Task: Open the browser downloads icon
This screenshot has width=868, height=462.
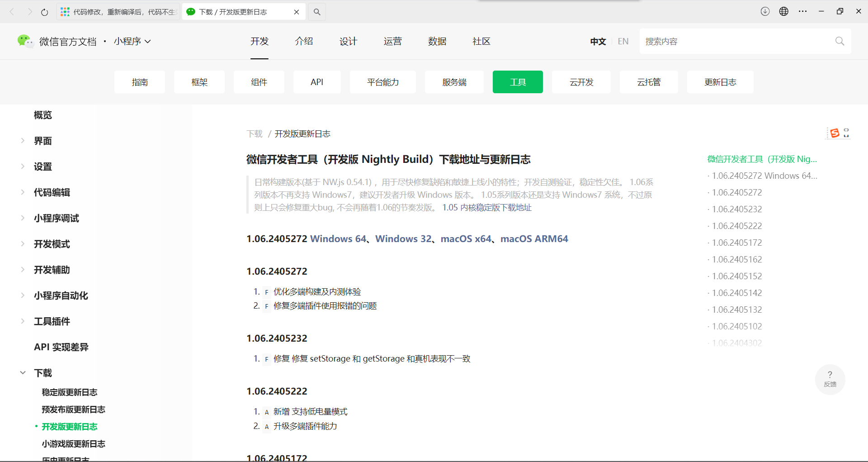Action: coord(765,11)
